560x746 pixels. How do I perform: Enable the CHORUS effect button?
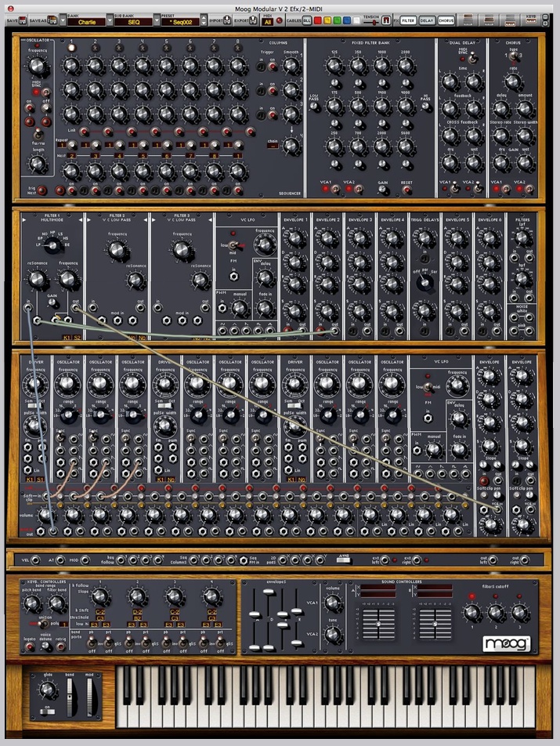coord(446,20)
